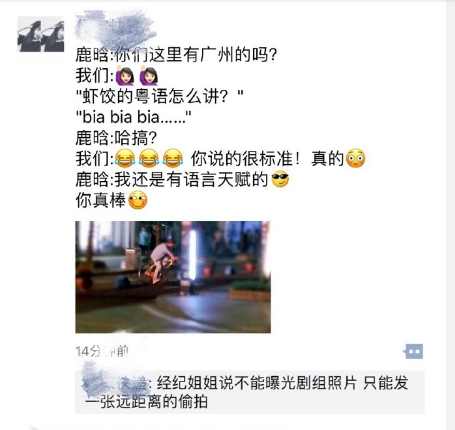Viewport: 455px width, 430px height.
Task: Tap the first raising-hand woman emoji
Action: 125,76
